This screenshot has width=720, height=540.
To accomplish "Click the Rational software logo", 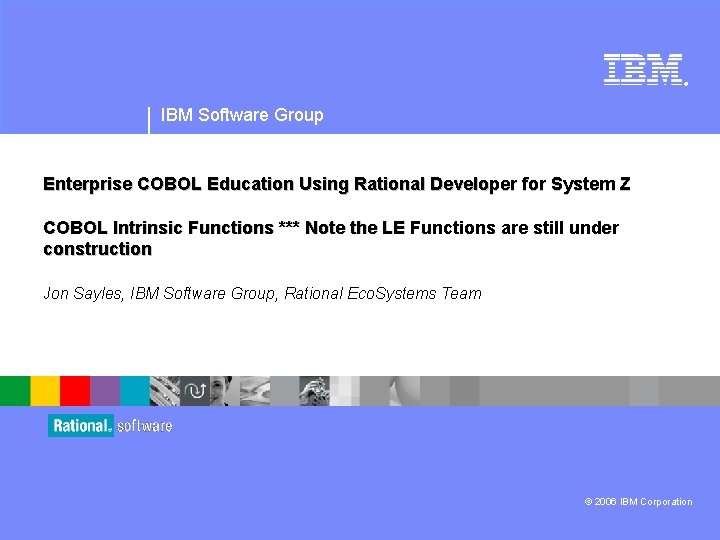I will point(110,426).
